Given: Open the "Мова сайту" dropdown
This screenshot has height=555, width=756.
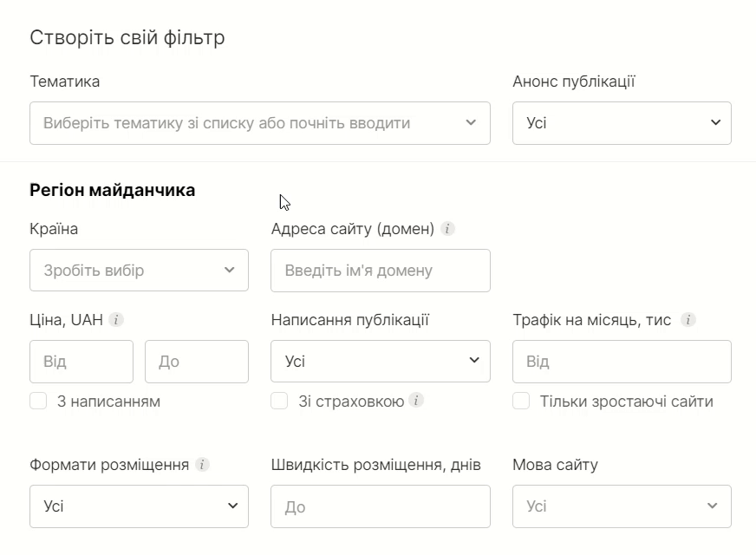Looking at the screenshot, I should 621,506.
